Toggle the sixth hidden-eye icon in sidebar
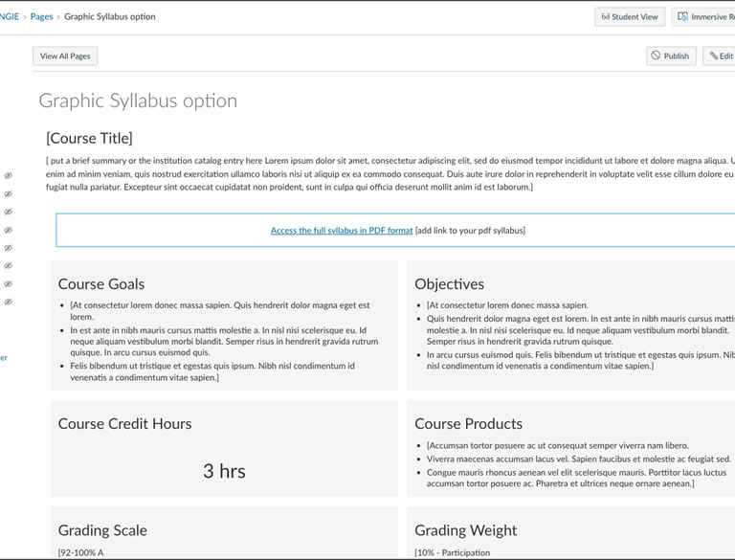Screen dimensions: 735x560 [x=8, y=266]
